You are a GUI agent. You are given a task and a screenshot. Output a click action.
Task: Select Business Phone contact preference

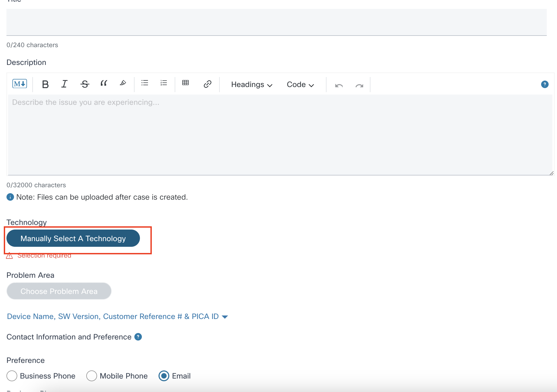[12, 376]
